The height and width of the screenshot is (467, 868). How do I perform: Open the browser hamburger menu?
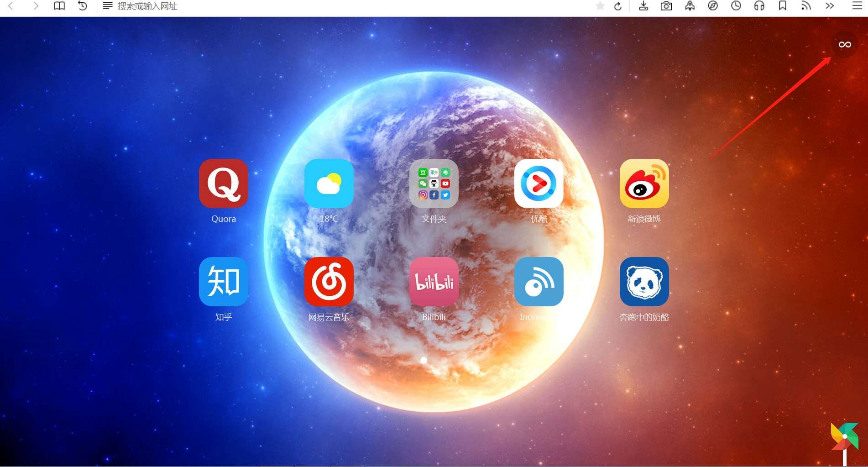[x=857, y=6]
